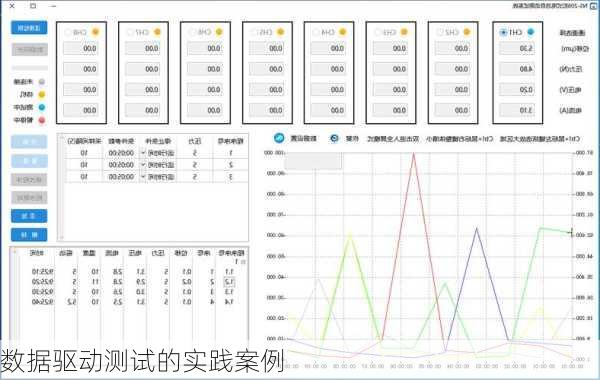Click the 温度 column header in the results table
The width and height of the screenshot is (600, 380).
tap(90, 253)
